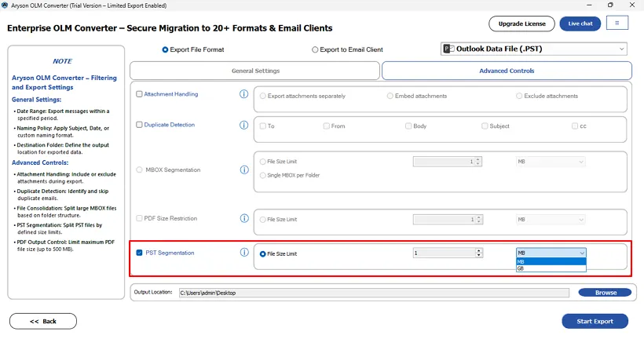Tick the Duplicate Detection checkbox
Viewport: 644px width, 339px height.
[140, 125]
